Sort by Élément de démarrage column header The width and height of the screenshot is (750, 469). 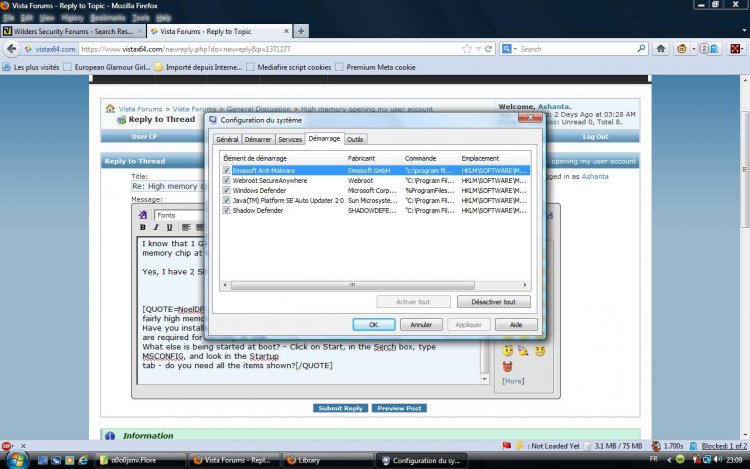282,158
